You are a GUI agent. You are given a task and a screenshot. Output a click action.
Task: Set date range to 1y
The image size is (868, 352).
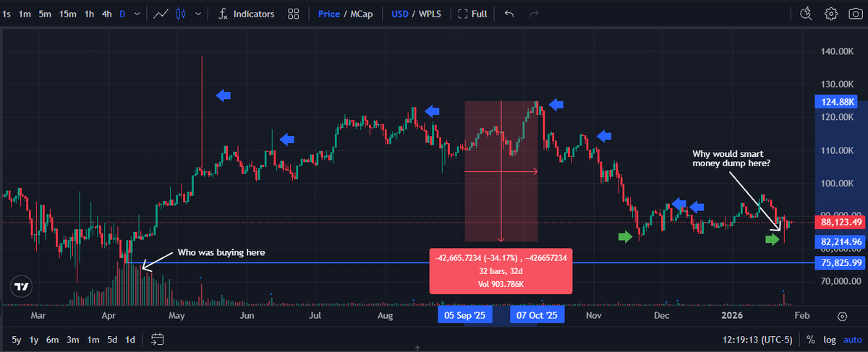[x=34, y=339]
